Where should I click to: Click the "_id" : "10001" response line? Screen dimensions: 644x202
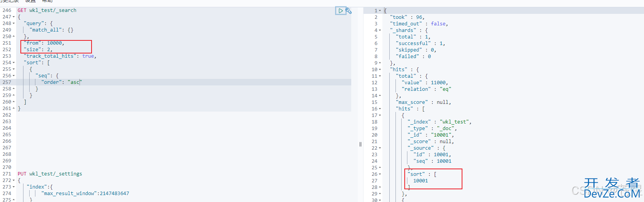[x=430, y=135]
